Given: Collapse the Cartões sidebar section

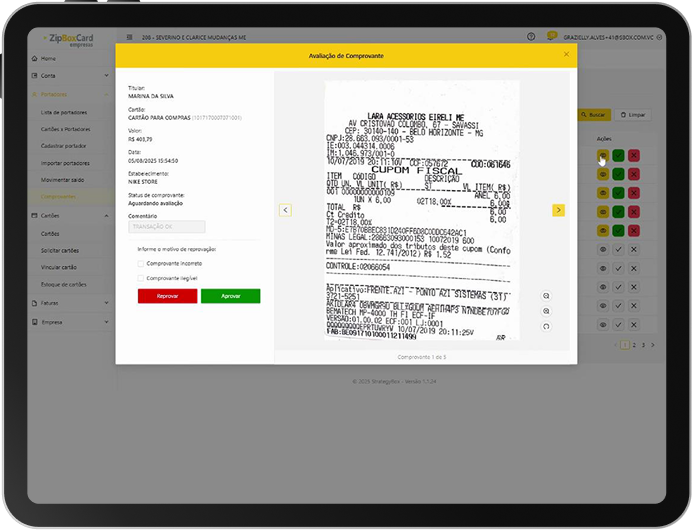Looking at the screenshot, I should click(106, 215).
